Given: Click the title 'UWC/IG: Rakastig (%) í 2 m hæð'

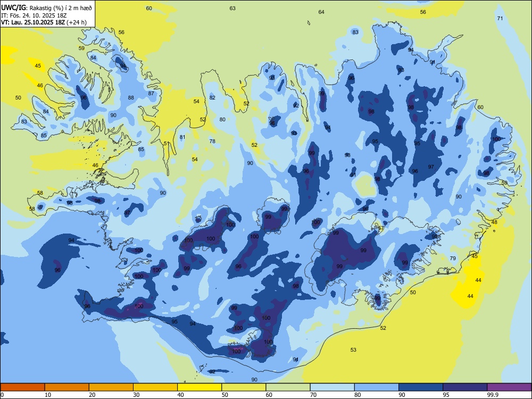Looking at the screenshot, I should 46,7.
